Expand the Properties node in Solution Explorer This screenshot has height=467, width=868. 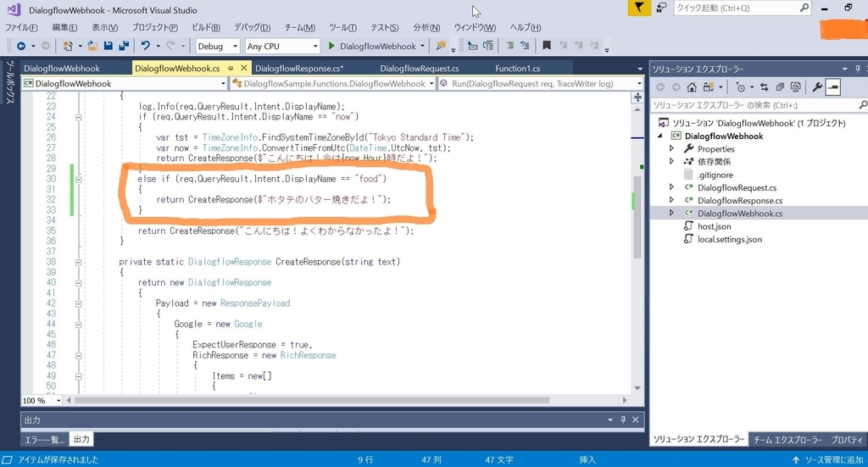pos(671,148)
